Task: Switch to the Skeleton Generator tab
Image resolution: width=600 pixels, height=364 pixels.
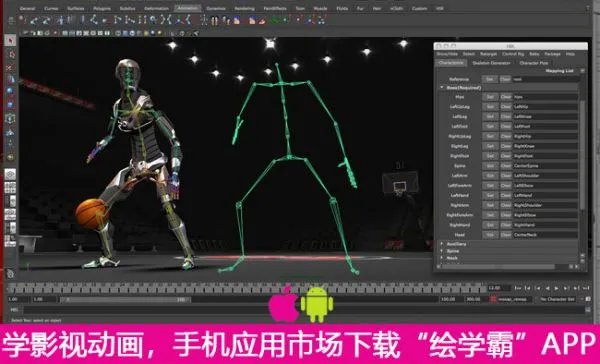Action: [x=491, y=63]
